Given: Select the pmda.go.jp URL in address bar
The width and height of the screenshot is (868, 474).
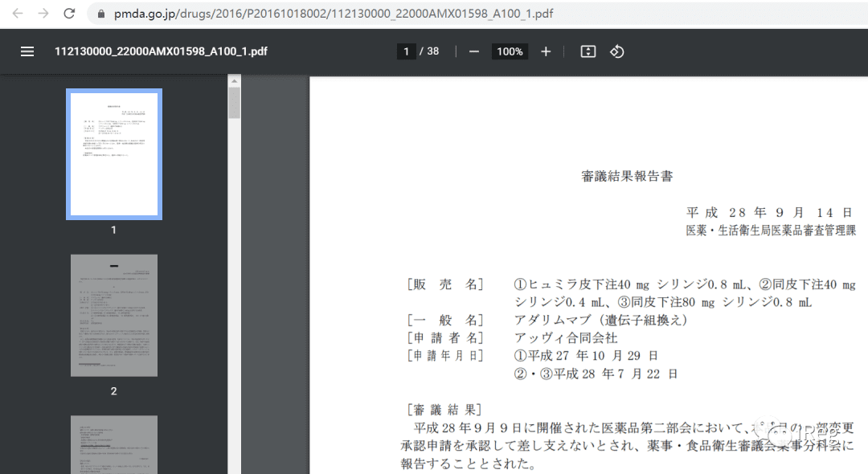Looking at the screenshot, I should [x=334, y=14].
